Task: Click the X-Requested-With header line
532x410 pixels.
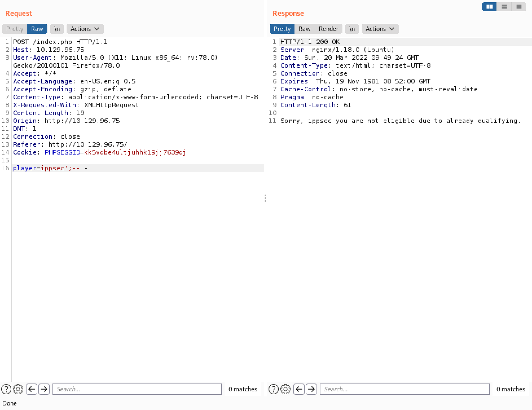Action: coord(76,105)
